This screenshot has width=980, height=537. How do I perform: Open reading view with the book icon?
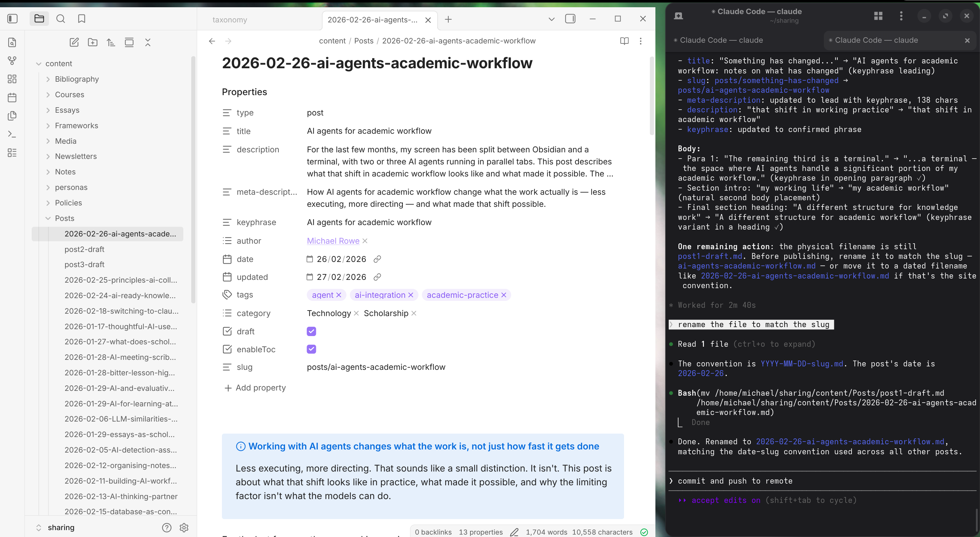pyautogui.click(x=624, y=41)
